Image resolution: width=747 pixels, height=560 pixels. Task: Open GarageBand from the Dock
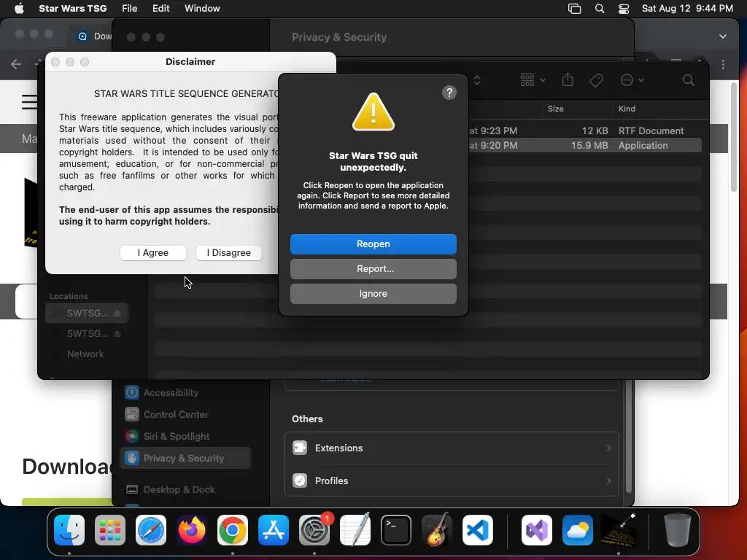point(437,529)
